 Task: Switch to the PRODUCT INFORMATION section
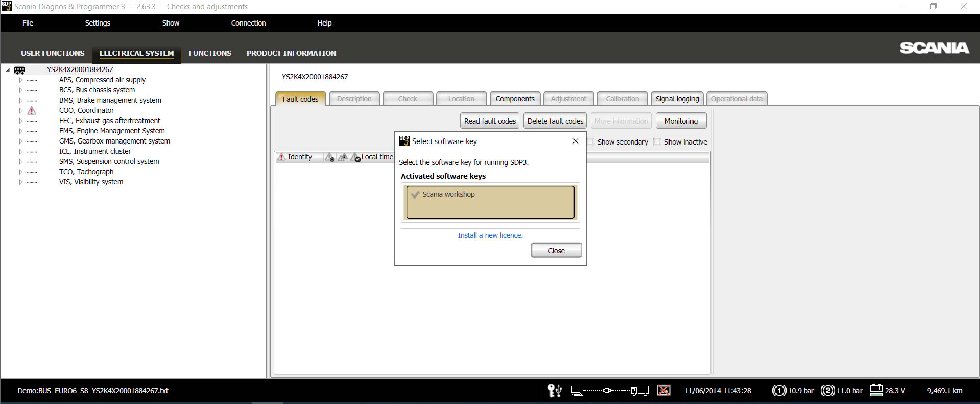click(291, 53)
